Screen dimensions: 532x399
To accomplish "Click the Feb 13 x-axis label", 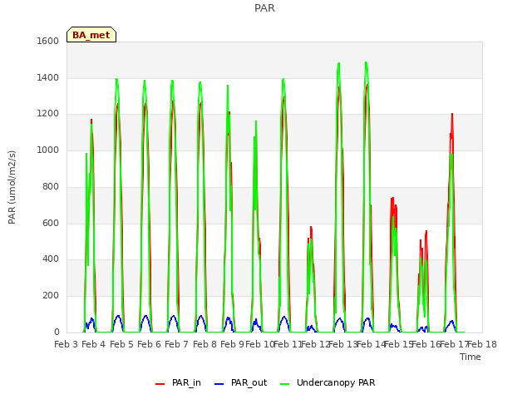I will [343, 344].
